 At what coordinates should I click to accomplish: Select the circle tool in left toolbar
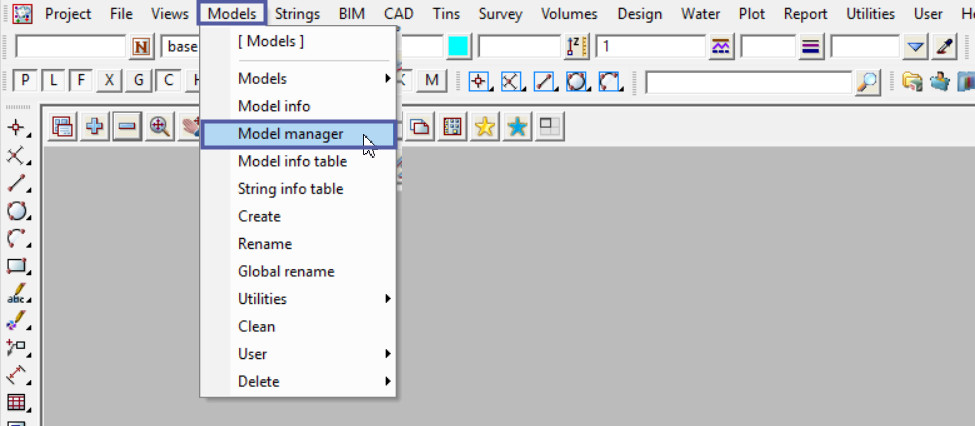pyautogui.click(x=17, y=211)
